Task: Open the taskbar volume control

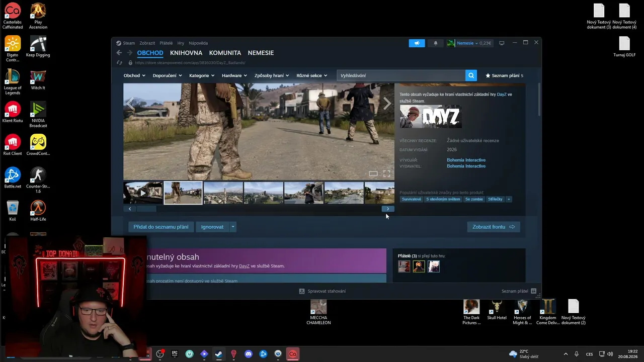Action: click(610, 354)
